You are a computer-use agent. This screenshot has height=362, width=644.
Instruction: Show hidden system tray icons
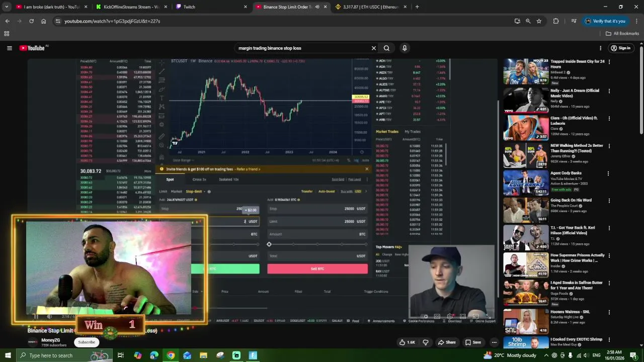[546, 355]
